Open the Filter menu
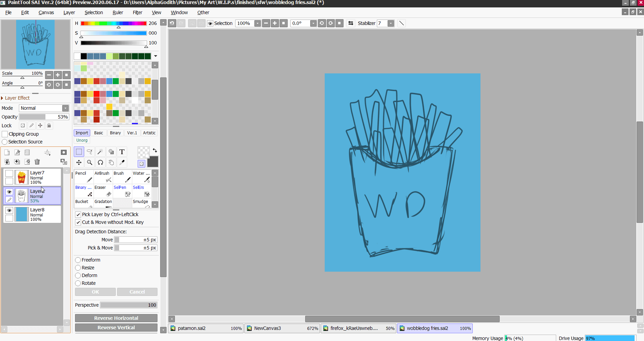Screen dimensions: 644x341 pyautogui.click(x=137, y=12)
